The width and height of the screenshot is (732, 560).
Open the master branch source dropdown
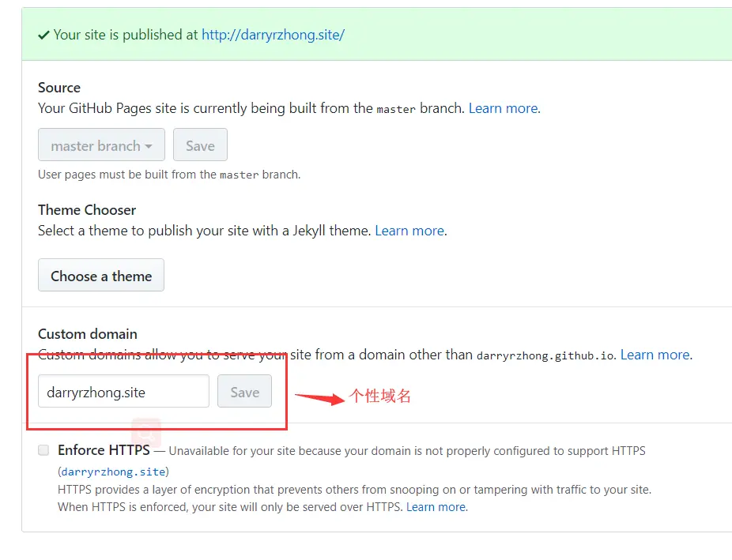(101, 145)
